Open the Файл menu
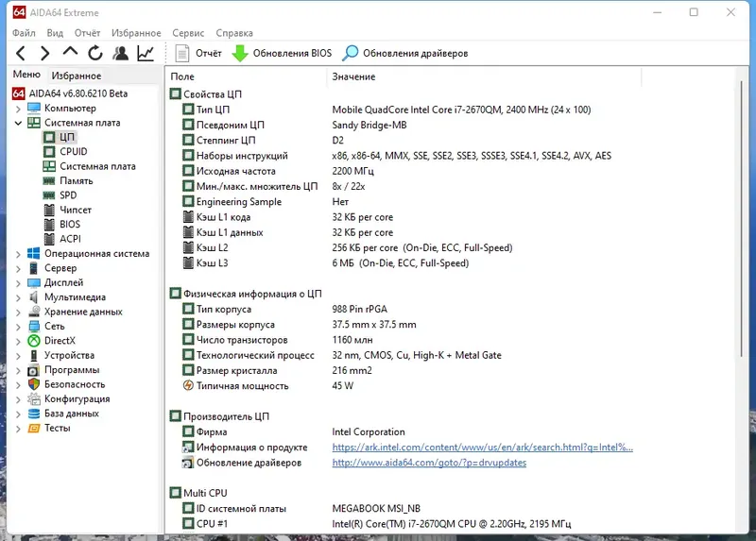Screen dimensions: 756x541 [x=25, y=33]
